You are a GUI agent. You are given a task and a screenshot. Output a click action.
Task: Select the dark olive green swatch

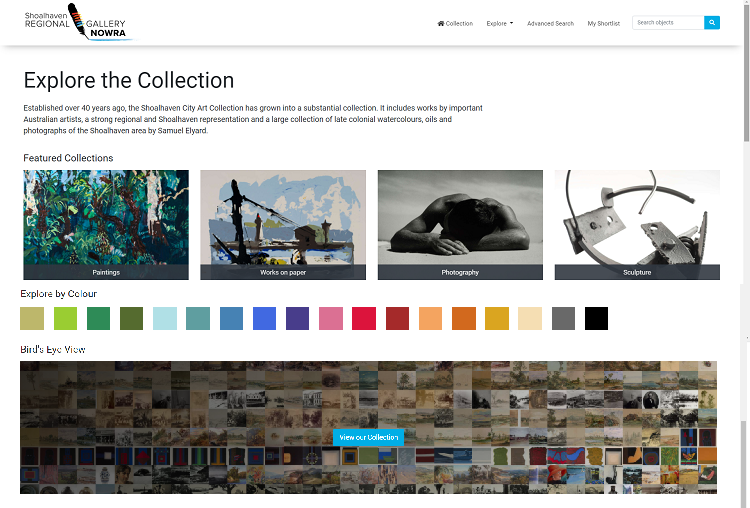pos(132,319)
